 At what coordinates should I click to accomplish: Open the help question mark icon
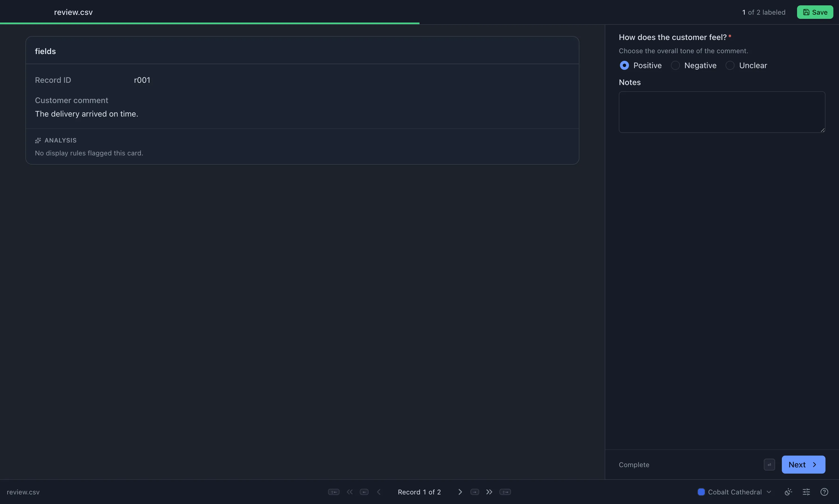click(x=824, y=492)
